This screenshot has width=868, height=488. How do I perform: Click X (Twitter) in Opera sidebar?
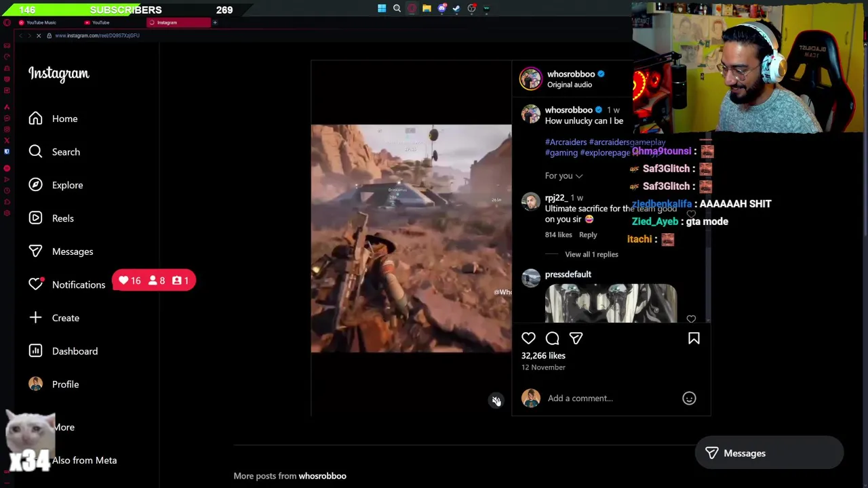[7, 140]
